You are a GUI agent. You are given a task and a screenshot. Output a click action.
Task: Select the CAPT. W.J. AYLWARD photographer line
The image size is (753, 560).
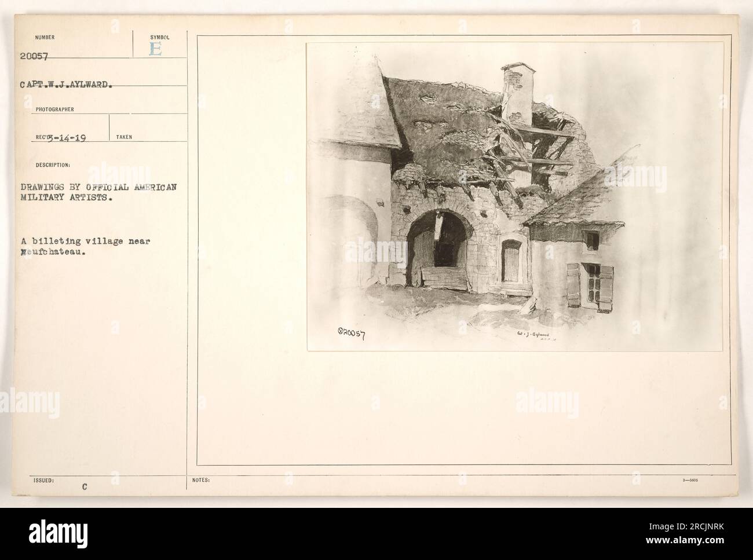point(64,83)
